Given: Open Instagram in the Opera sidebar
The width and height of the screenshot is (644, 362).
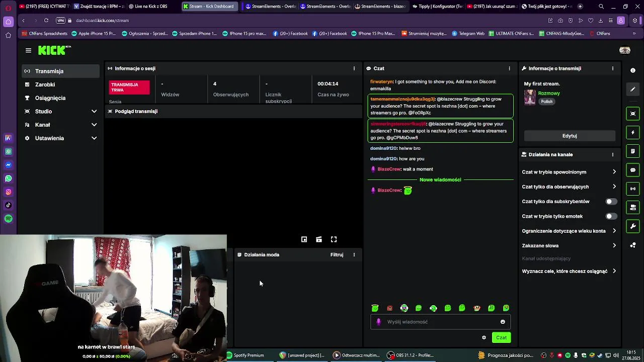Looking at the screenshot, I should [8, 192].
